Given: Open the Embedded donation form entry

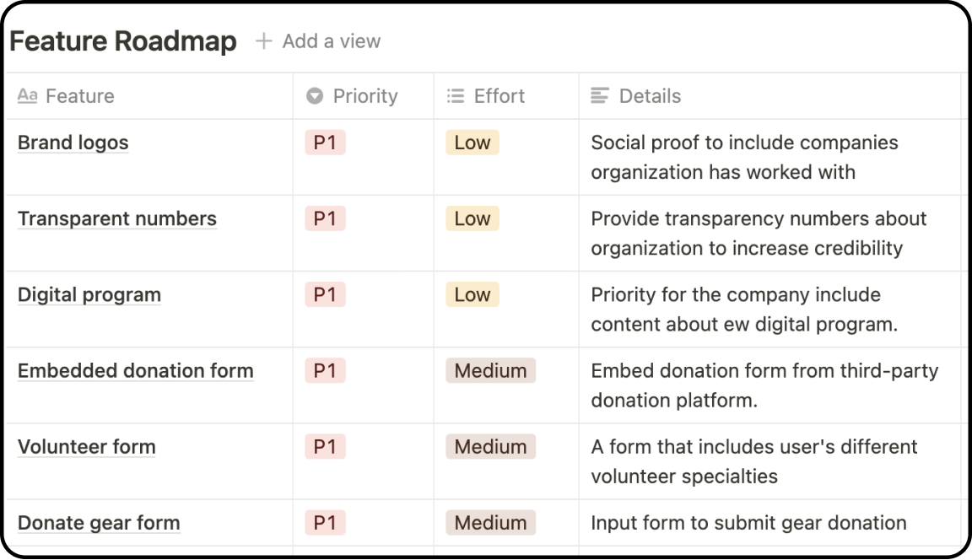Looking at the screenshot, I should pyautogui.click(x=136, y=370).
